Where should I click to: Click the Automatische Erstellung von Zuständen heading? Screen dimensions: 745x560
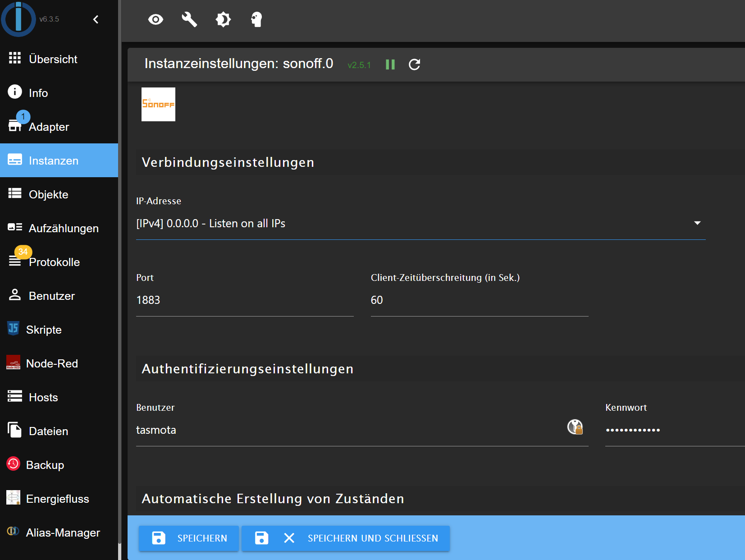(273, 499)
